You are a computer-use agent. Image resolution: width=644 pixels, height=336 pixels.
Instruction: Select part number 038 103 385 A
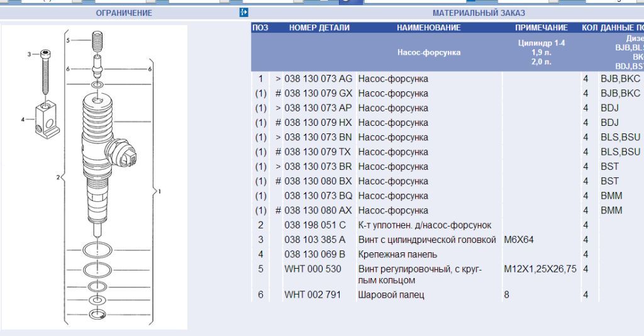click(315, 240)
